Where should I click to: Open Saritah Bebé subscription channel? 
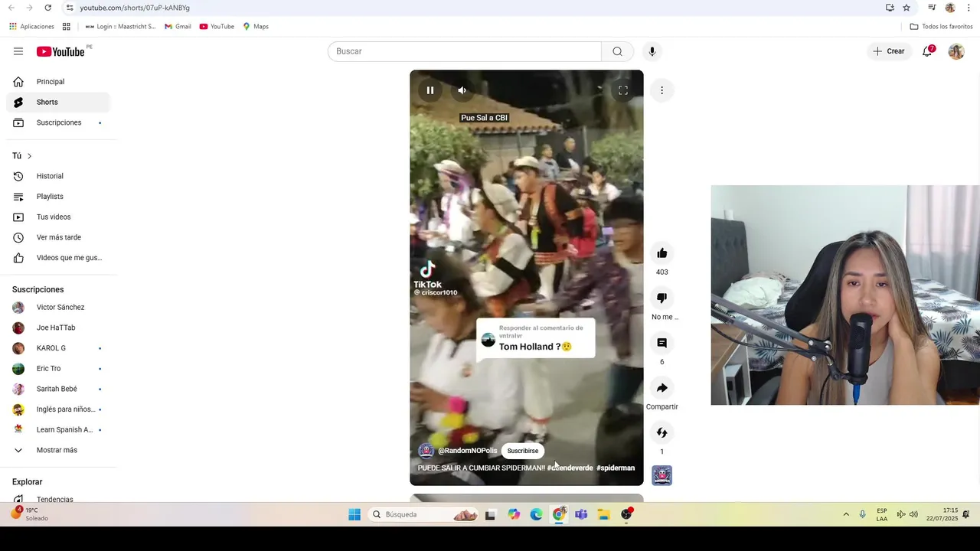pyautogui.click(x=58, y=389)
